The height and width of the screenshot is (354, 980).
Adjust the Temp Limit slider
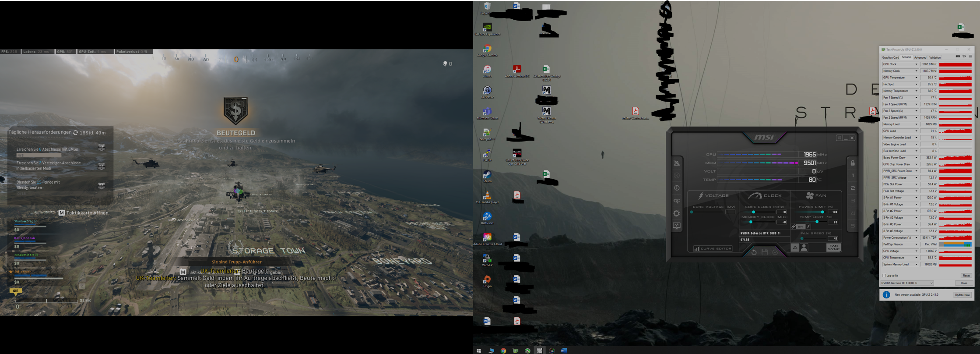tap(810, 222)
